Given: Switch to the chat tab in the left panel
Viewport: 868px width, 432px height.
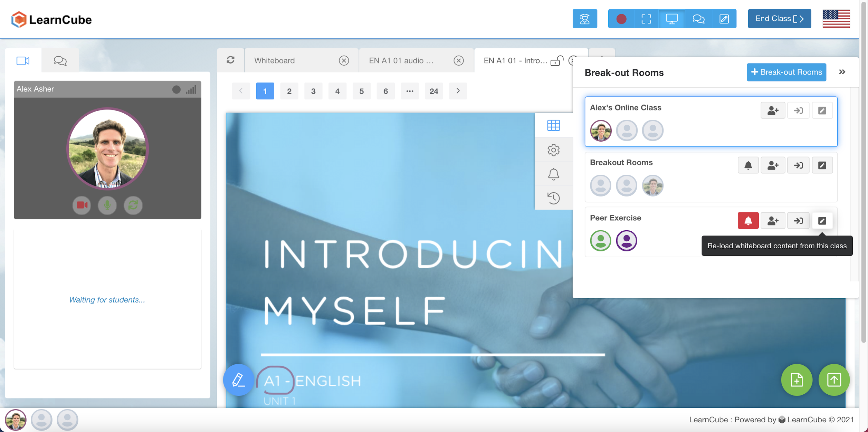Looking at the screenshot, I should (x=60, y=61).
